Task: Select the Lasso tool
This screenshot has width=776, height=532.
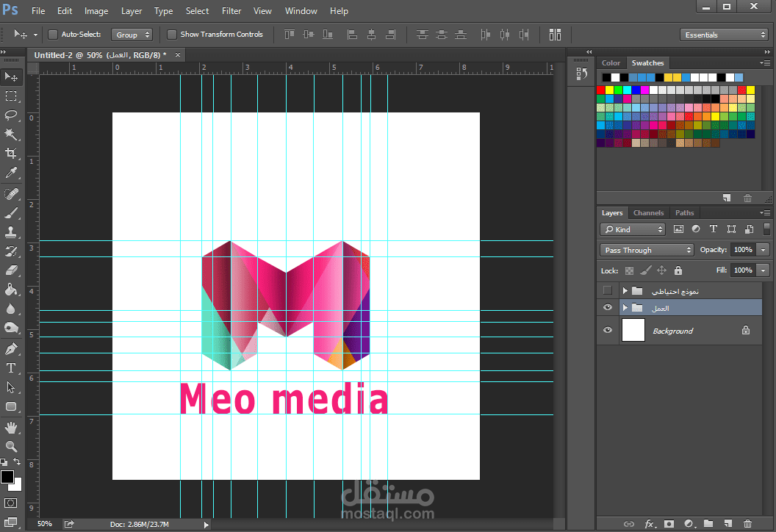Action: [x=11, y=115]
